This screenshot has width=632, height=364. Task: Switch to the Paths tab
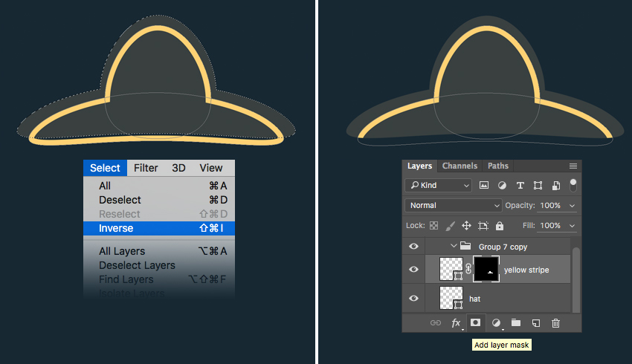pyautogui.click(x=497, y=166)
